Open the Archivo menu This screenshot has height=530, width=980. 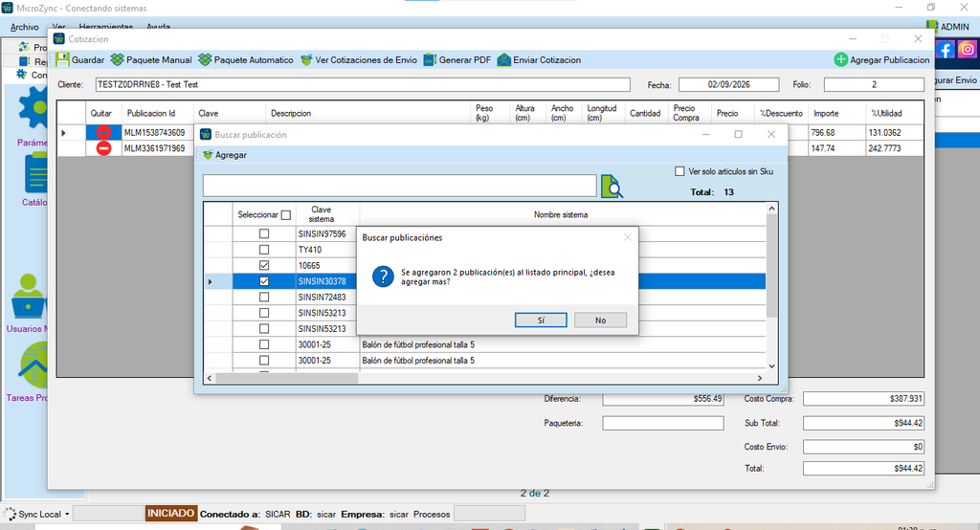coord(24,27)
